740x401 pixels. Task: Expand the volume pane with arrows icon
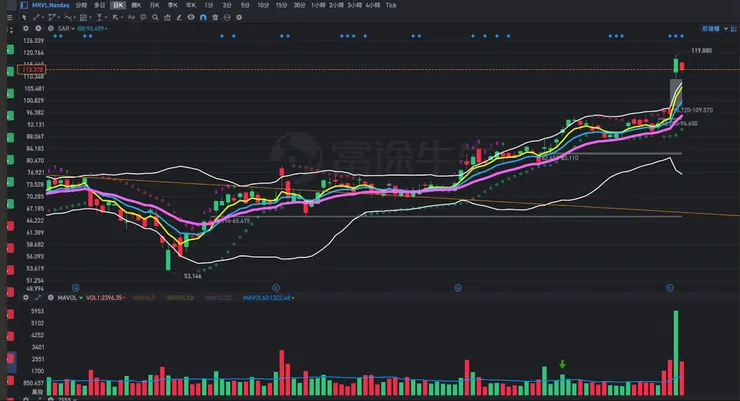pos(38,298)
